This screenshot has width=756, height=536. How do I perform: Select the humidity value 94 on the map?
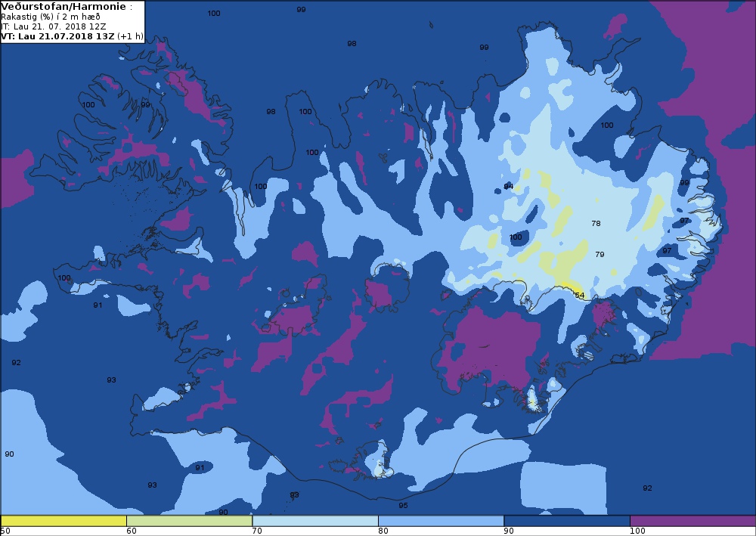(508, 187)
